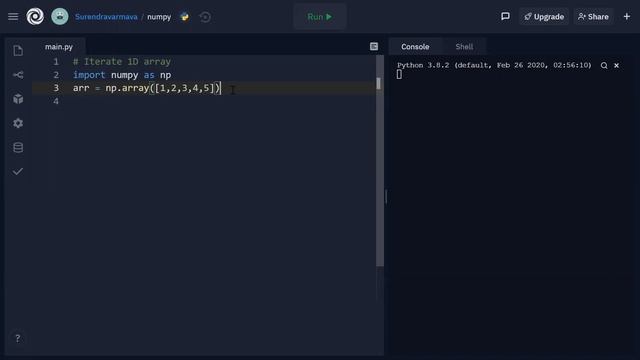Image resolution: width=640 pixels, height=360 pixels.
Task: Switch to the Console tab
Action: click(x=415, y=47)
